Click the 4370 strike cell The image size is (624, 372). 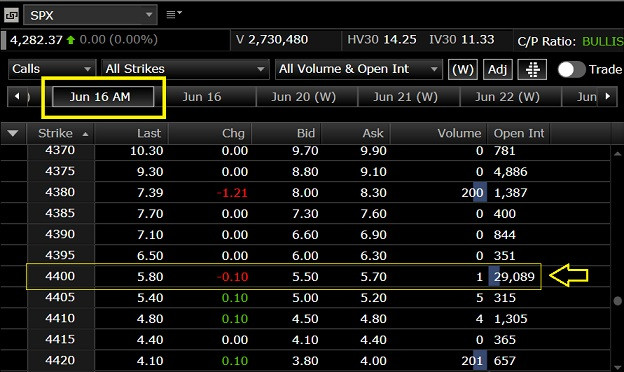[60, 150]
